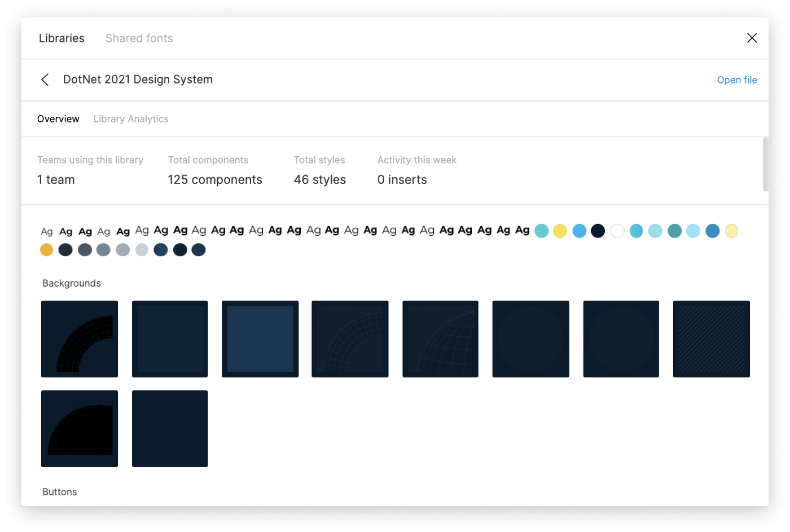Open the plain dark navy background thumbnail
Image resolution: width=790 pixels, height=532 pixels.
click(x=170, y=429)
